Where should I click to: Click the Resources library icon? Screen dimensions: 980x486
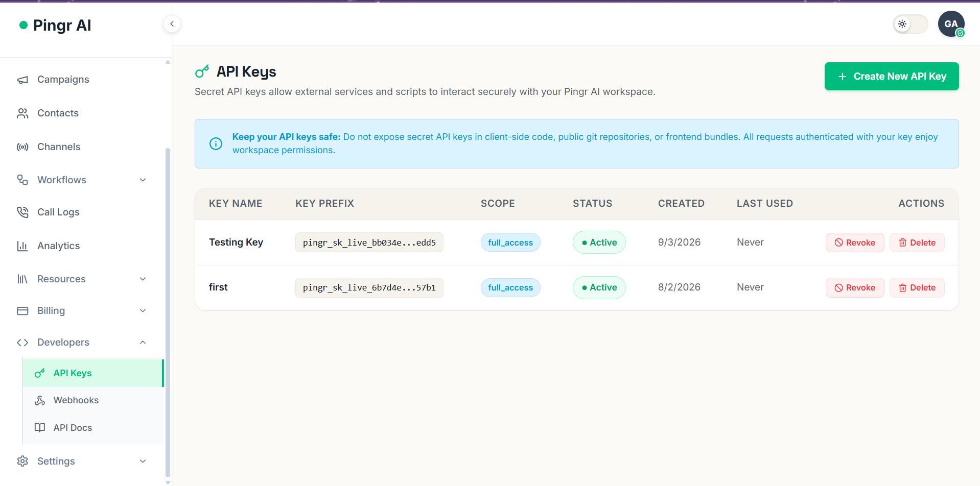22,279
